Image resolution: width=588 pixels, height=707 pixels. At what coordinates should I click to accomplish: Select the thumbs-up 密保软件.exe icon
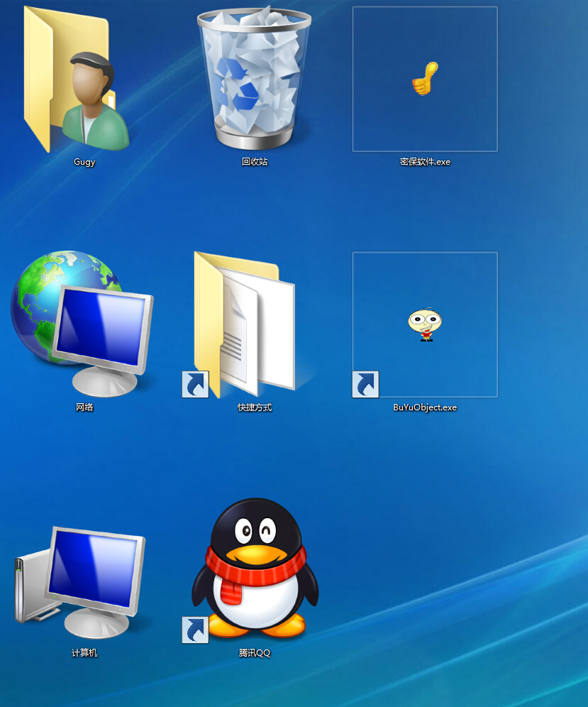(x=425, y=79)
